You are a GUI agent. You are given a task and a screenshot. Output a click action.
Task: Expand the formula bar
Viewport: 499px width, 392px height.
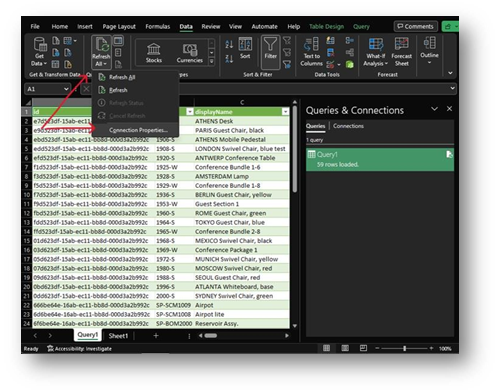[452, 88]
